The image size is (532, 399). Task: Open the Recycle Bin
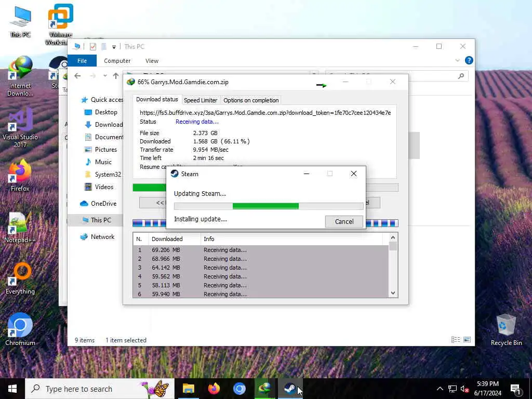tap(506, 330)
